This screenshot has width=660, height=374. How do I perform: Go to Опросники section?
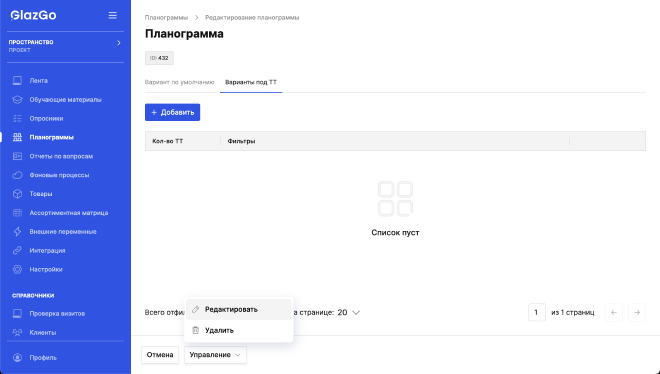pos(46,119)
